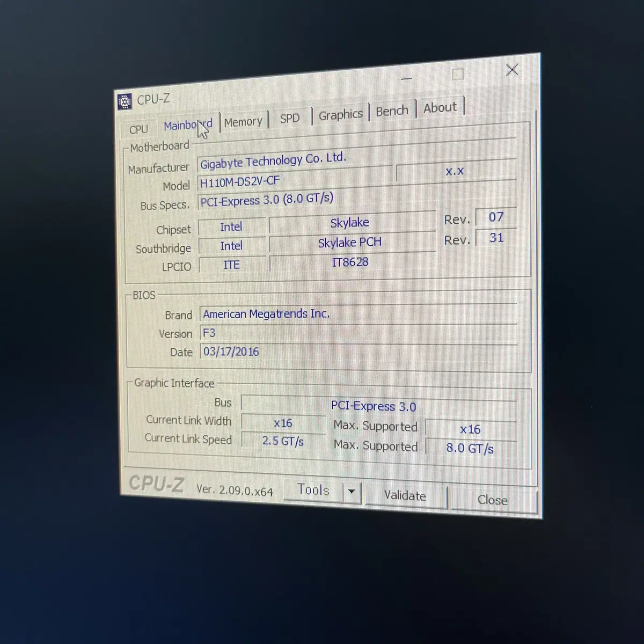Click PCI-Express 3.0 (8.0 GT/s) bus specs

click(356, 196)
